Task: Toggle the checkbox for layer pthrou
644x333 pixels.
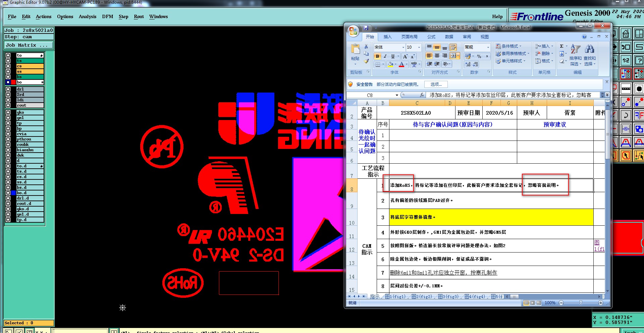Action: (x=8, y=139)
